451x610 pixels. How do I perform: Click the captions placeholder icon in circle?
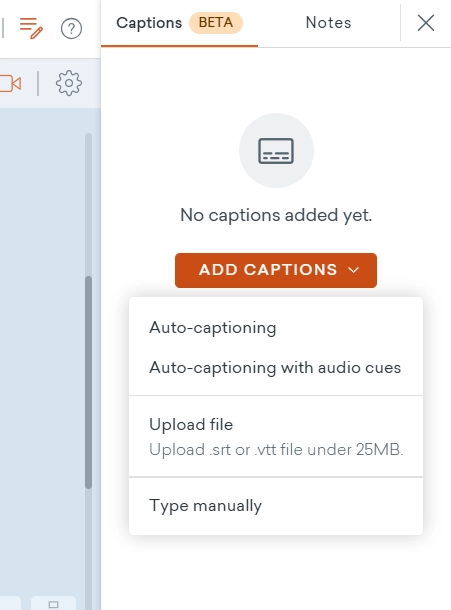[276, 151]
